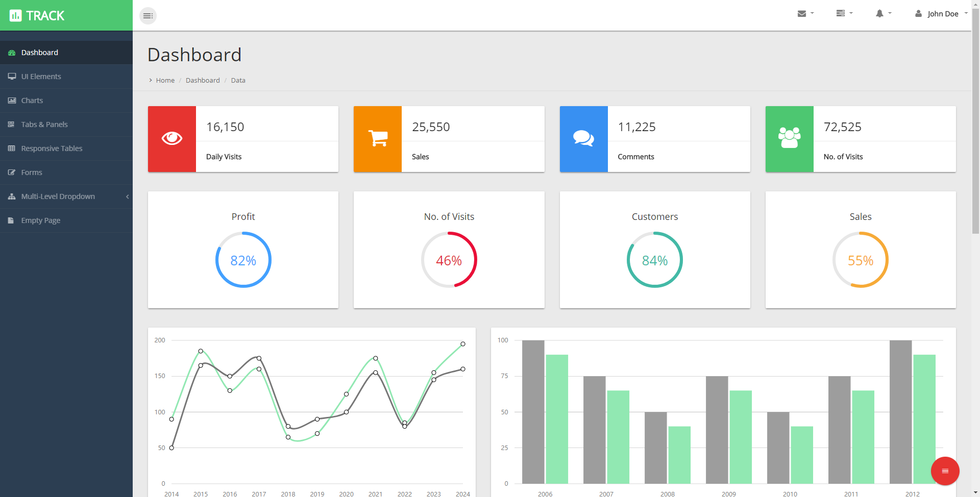Toggle the sidebar with the hamburger button

148,16
